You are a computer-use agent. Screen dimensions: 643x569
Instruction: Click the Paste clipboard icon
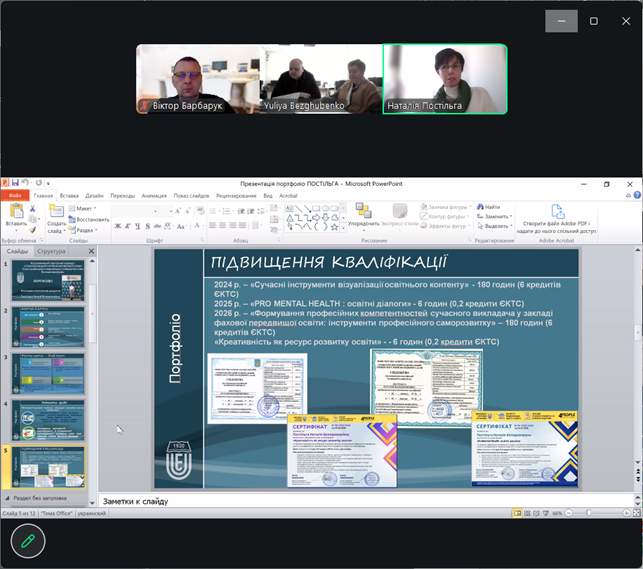[16, 211]
